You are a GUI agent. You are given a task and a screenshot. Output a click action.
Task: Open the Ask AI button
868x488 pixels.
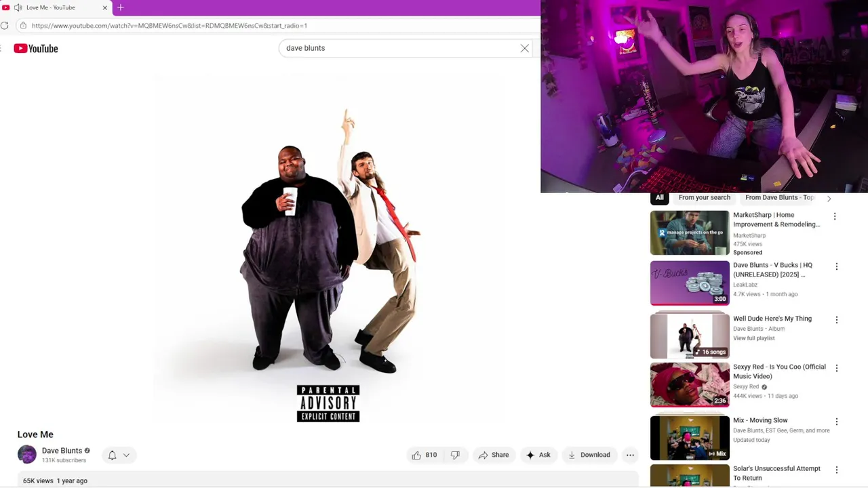click(538, 455)
